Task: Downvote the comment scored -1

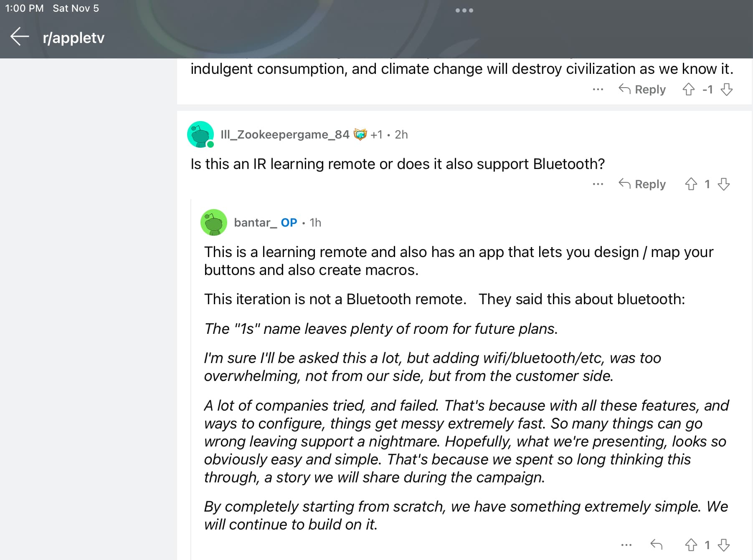Action: (x=727, y=89)
